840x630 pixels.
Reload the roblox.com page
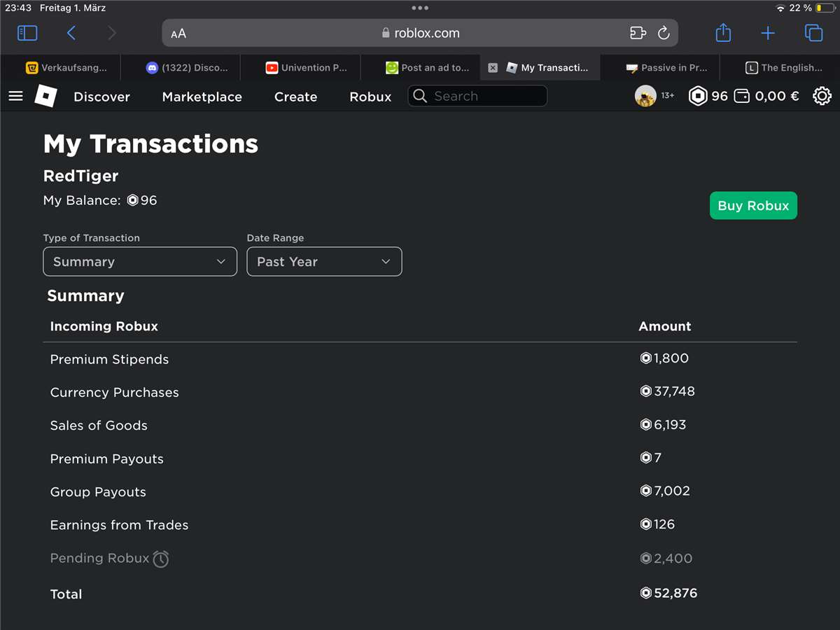click(x=664, y=33)
